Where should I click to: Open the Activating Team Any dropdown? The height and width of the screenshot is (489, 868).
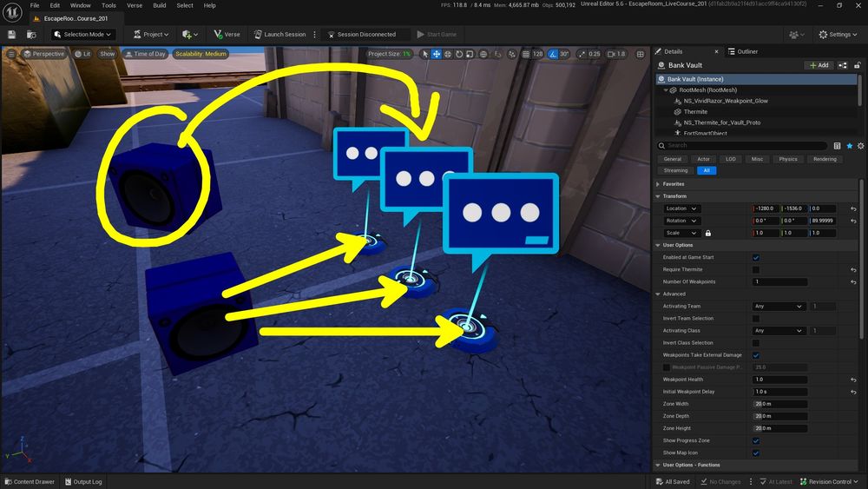coord(778,307)
